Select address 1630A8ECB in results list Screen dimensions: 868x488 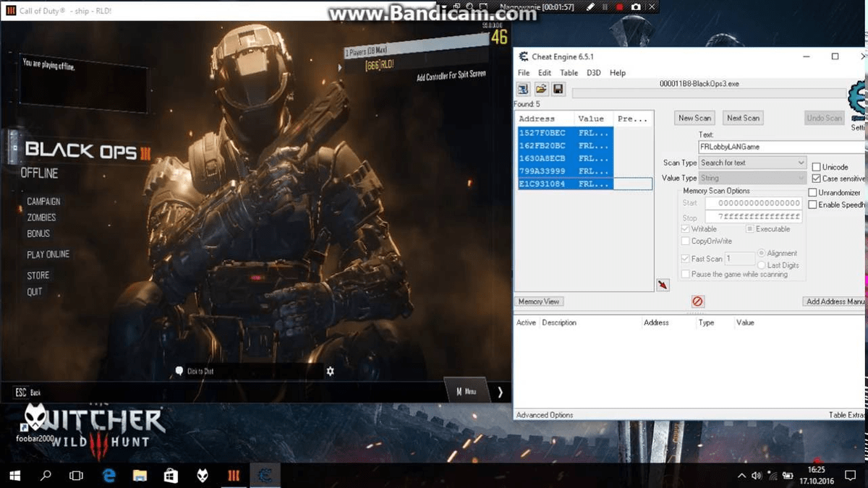pos(542,158)
